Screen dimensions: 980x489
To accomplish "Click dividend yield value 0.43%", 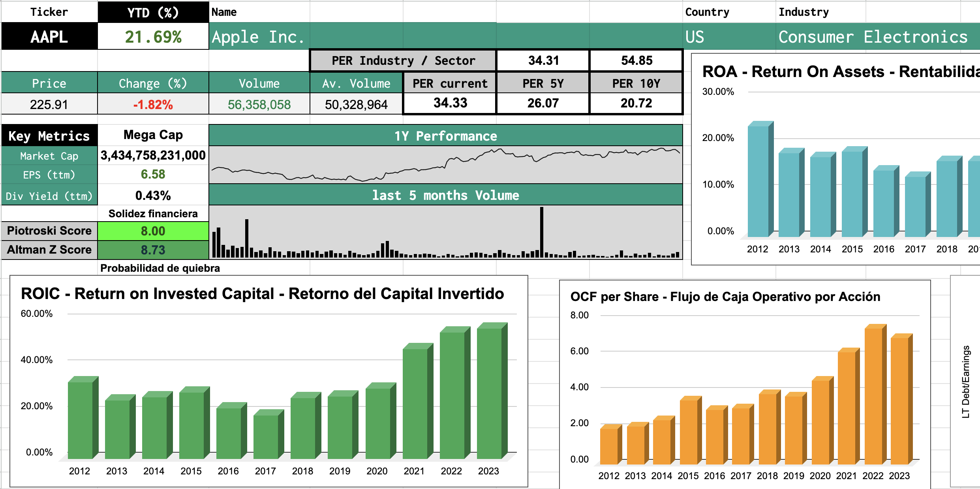I will (153, 195).
